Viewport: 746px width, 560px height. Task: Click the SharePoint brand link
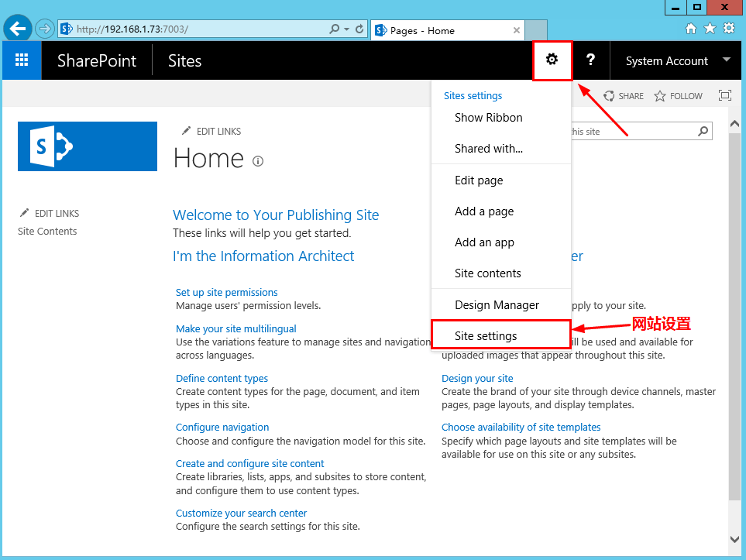click(97, 61)
